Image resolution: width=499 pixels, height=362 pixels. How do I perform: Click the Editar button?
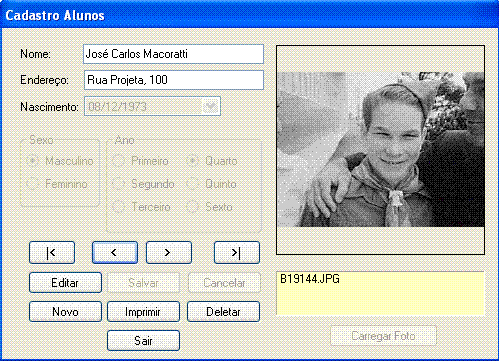coord(65,283)
